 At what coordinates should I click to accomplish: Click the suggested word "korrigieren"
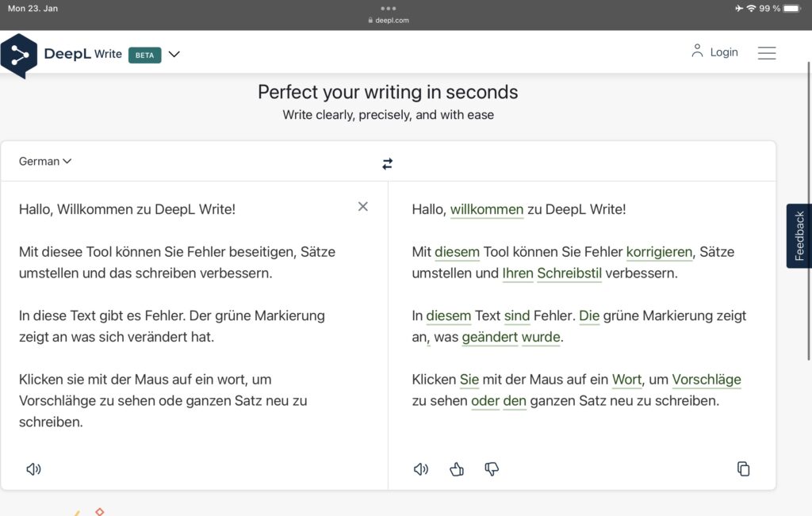pyautogui.click(x=659, y=252)
